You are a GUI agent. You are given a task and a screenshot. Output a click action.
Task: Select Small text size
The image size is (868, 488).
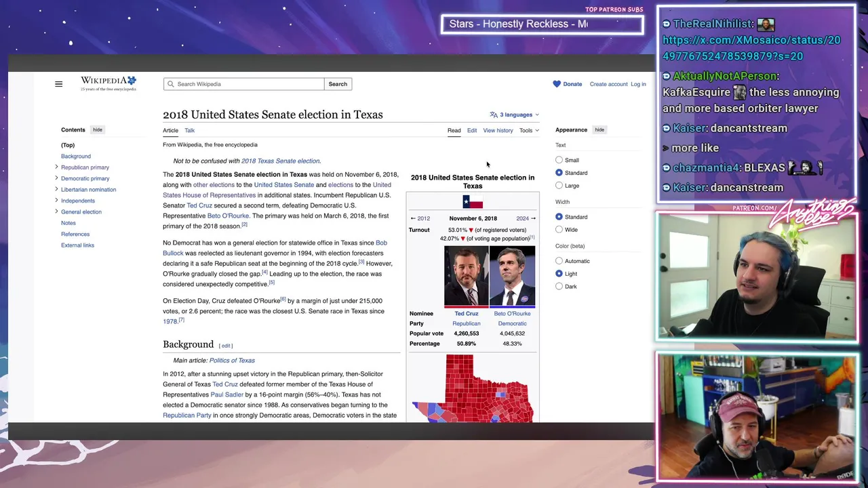(559, 160)
